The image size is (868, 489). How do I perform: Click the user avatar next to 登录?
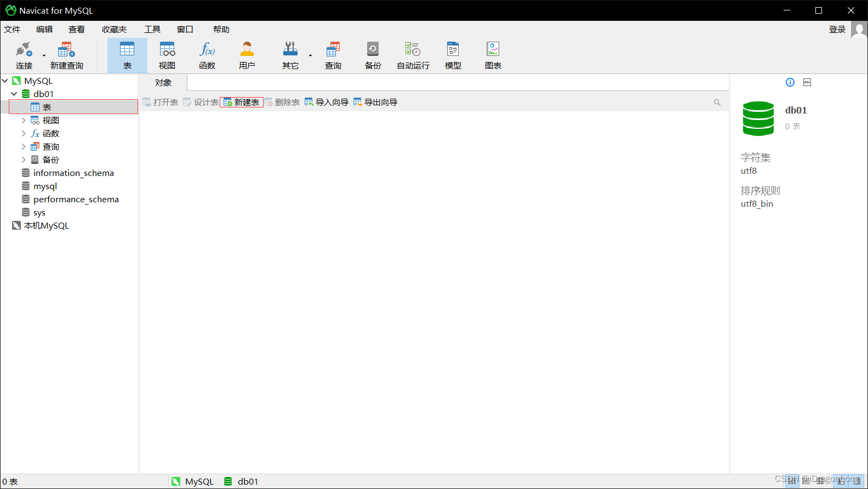(x=859, y=30)
